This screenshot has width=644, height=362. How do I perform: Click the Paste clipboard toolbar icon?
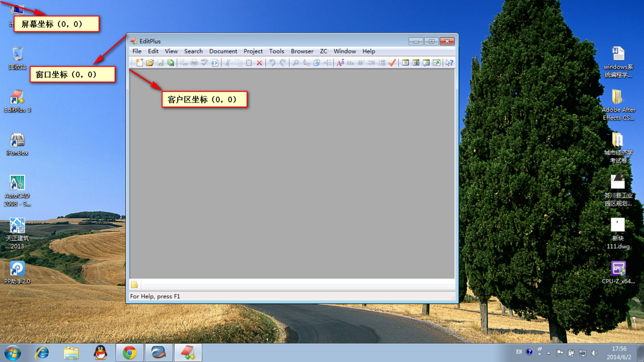(249, 63)
